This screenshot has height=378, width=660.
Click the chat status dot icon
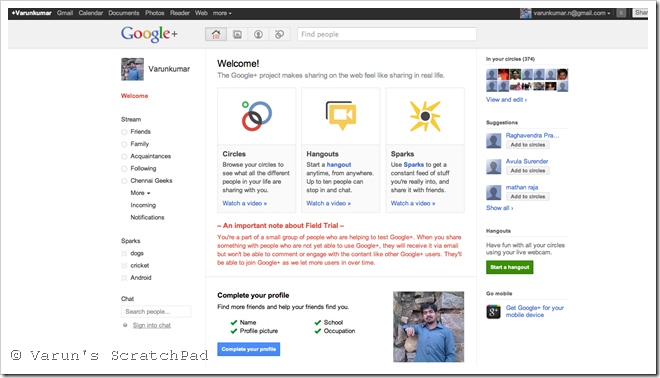click(x=125, y=325)
